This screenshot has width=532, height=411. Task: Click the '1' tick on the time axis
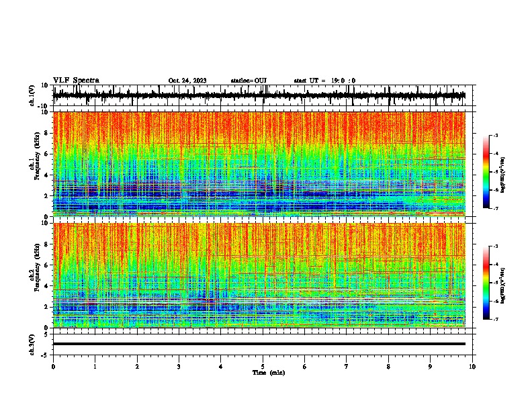(95, 367)
